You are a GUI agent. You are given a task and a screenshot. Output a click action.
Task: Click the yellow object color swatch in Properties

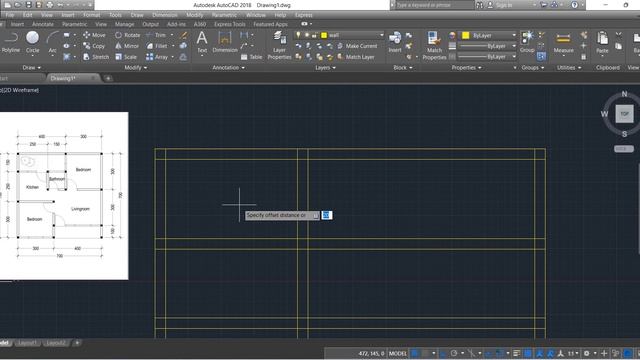pos(465,36)
